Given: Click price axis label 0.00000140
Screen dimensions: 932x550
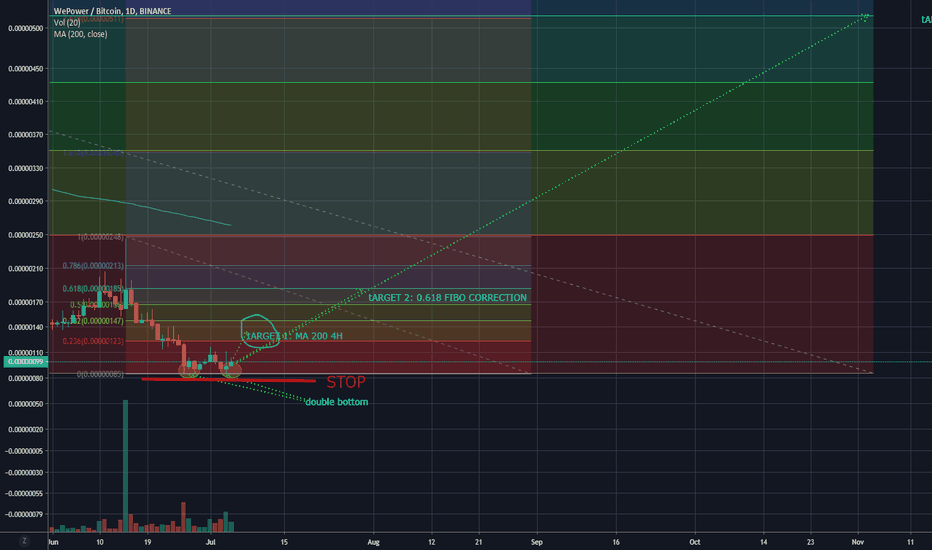Looking at the screenshot, I should tap(26, 327).
